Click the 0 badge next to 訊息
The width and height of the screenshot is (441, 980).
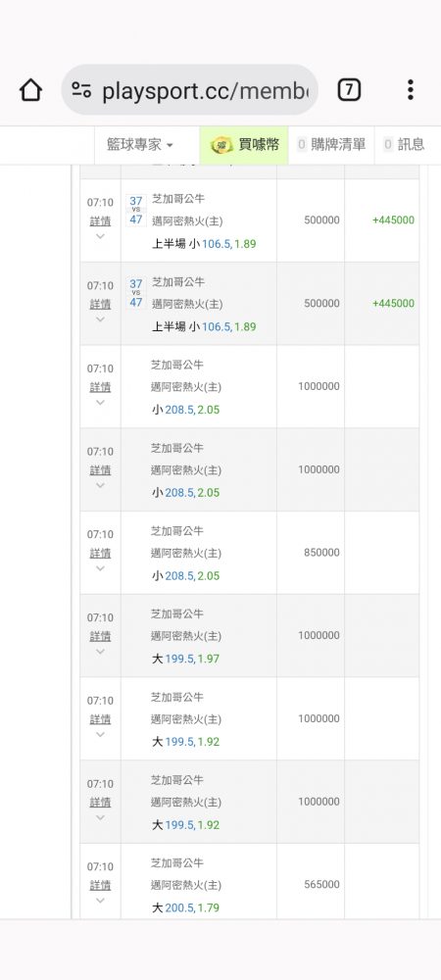pyautogui.click(x=388, y=145)
